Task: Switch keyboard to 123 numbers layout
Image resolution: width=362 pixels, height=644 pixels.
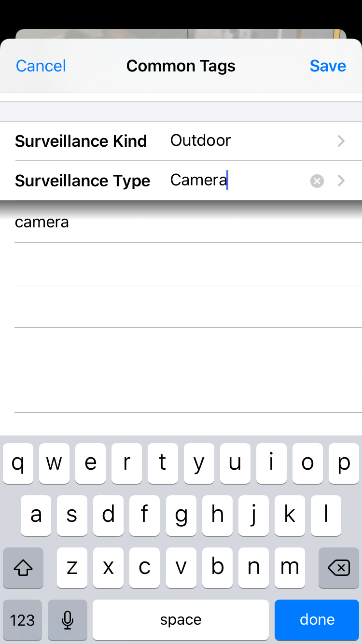Action: [x=23, y=620]
